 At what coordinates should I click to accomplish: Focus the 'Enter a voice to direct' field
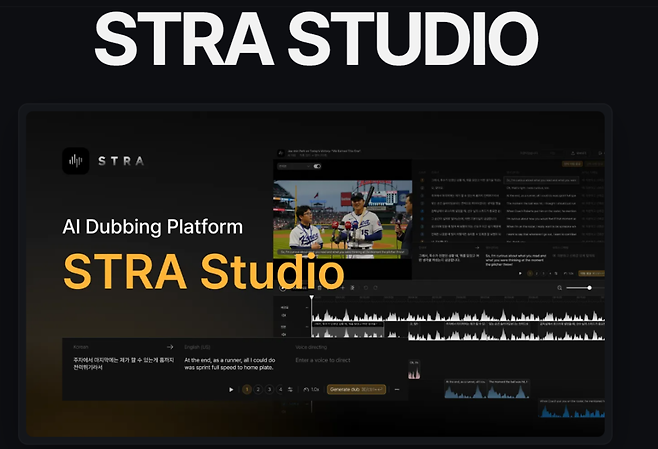[x=323, y=360]
